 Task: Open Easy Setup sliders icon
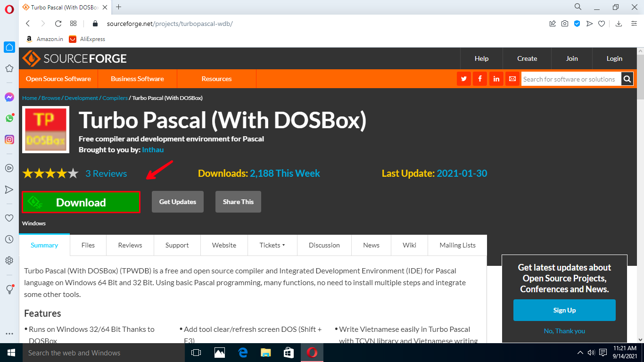(633, 24)
